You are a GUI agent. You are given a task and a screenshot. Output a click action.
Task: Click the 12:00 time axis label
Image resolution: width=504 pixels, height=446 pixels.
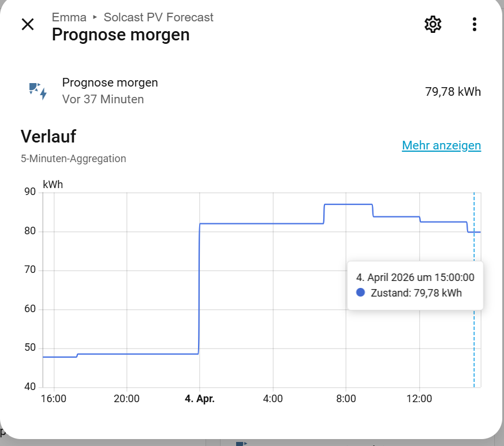tap(419, 399)
